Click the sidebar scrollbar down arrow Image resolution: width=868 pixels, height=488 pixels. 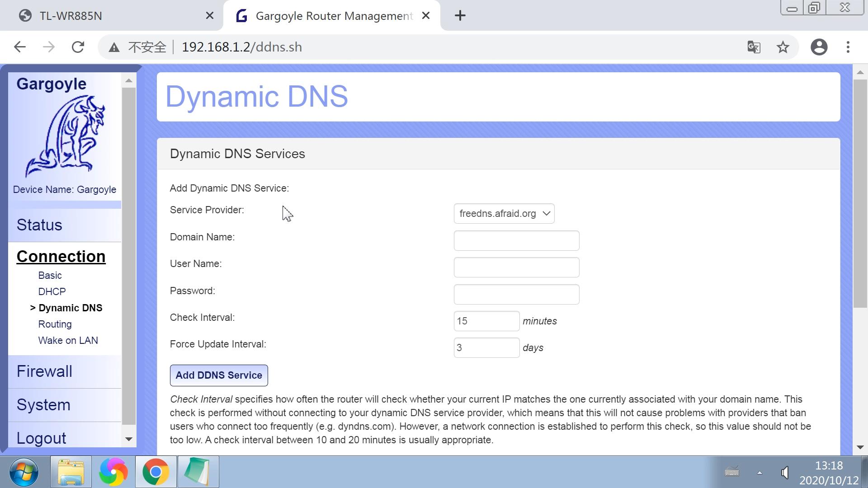[129, 440]
